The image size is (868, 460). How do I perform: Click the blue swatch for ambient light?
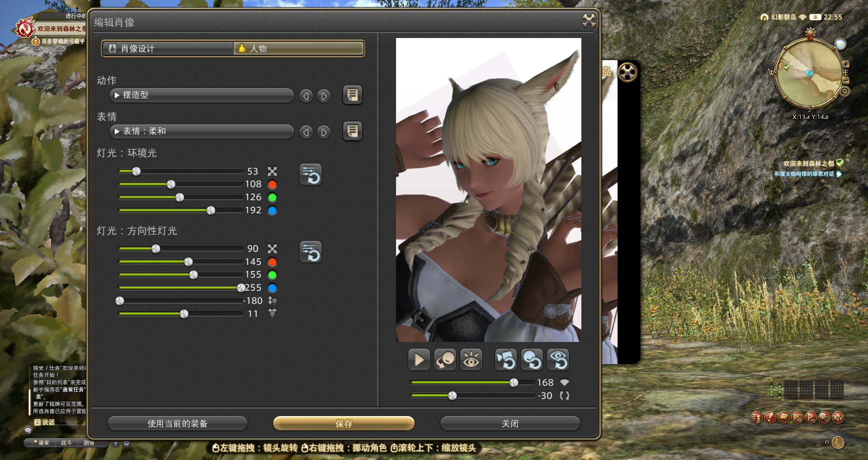click(x=272, y=211)
